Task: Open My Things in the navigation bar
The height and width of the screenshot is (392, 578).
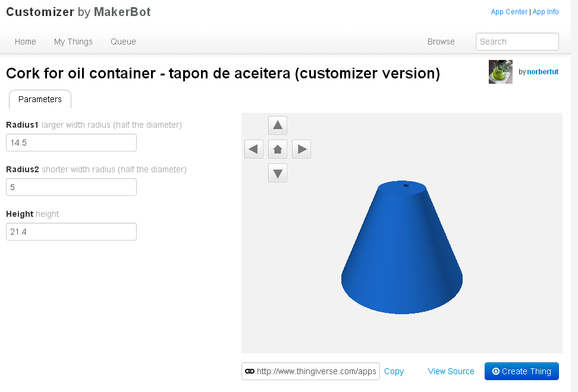Action: click(x=73, y=42)
